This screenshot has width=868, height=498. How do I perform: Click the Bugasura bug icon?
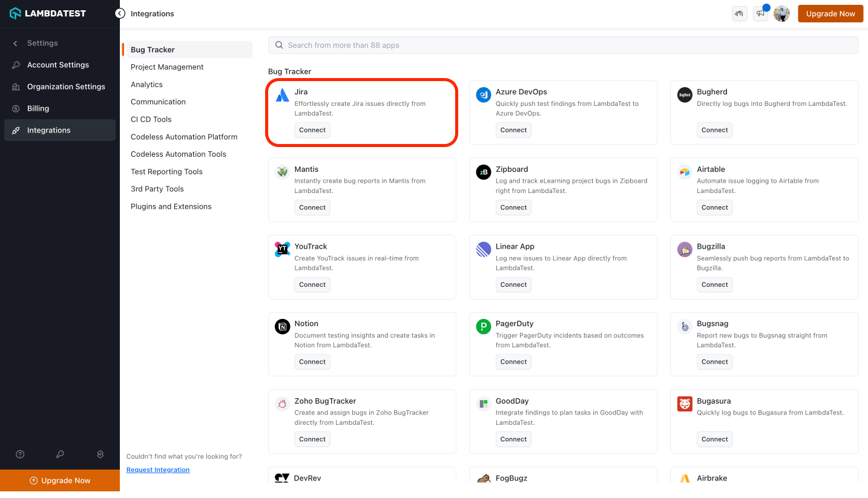[x=684, y=404]
